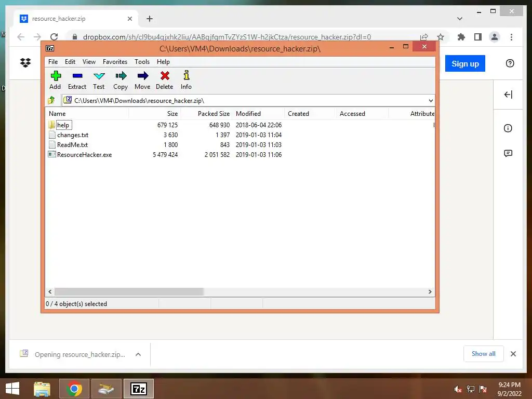Run the Test archive tool
532x399 pixels.
point(99,80)
